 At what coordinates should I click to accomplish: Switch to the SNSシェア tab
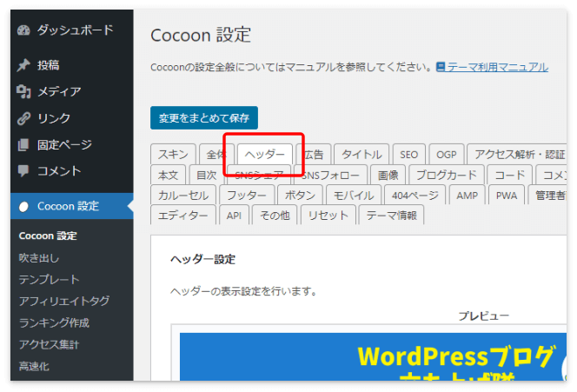tap(259, 175)
